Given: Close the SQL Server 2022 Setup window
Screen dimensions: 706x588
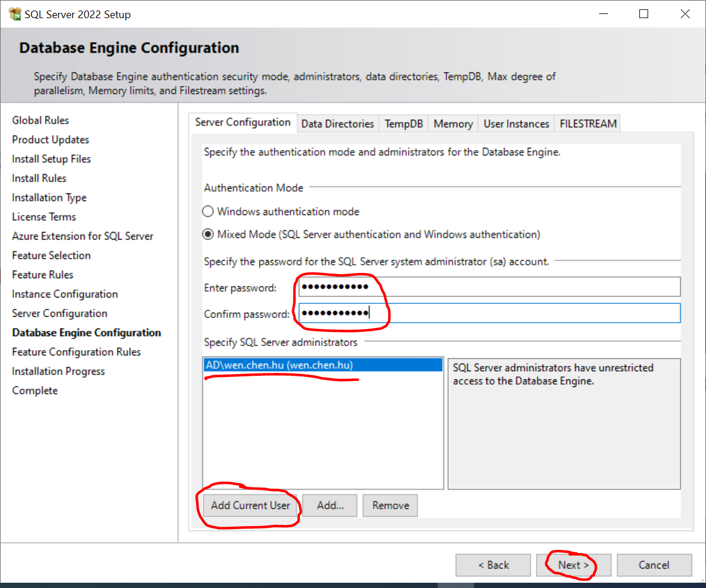Looking at the screenshot, I should point(685,14).
